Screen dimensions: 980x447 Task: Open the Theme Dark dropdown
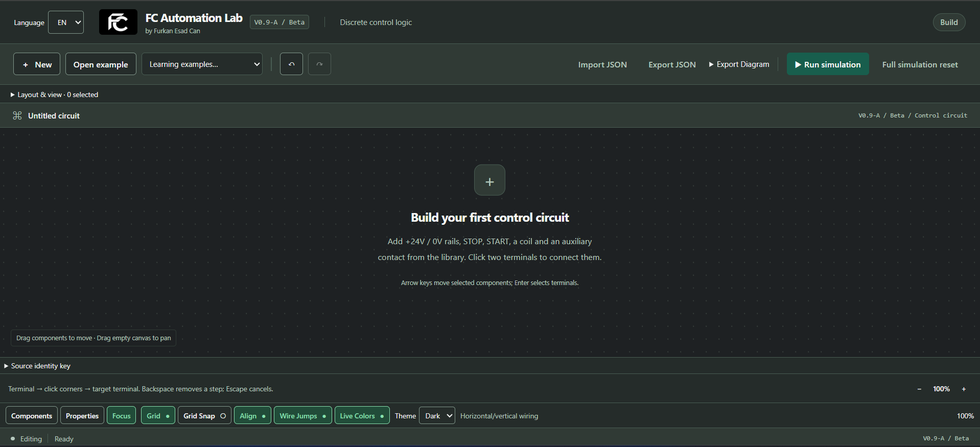[437, 416]
